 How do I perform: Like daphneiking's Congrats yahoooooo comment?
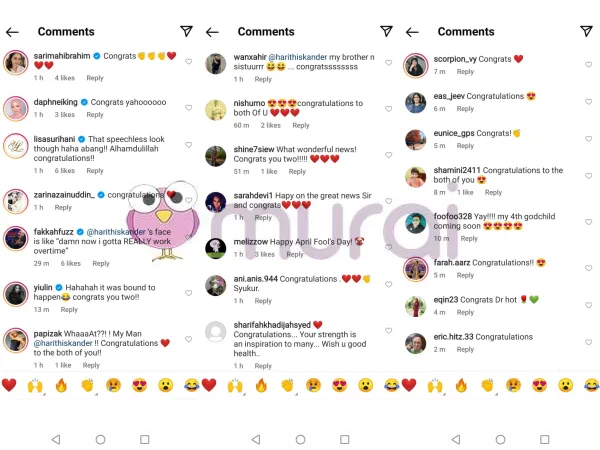click(189, 108)
